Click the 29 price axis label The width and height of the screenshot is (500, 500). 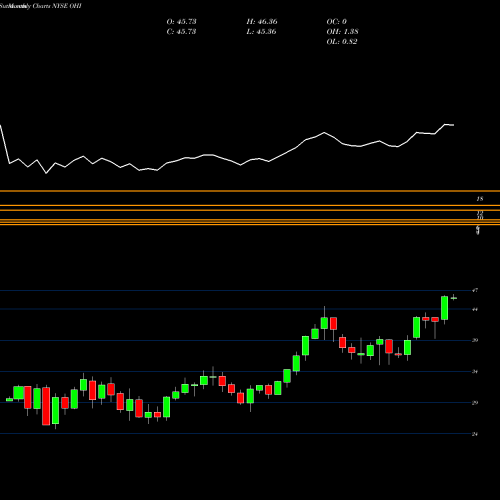[475, 403]
